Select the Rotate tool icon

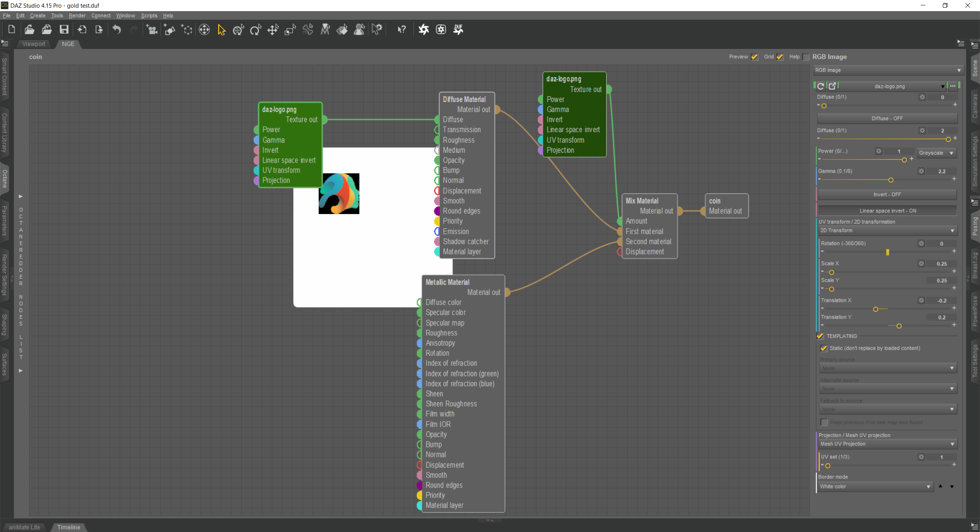pos(255,29)
